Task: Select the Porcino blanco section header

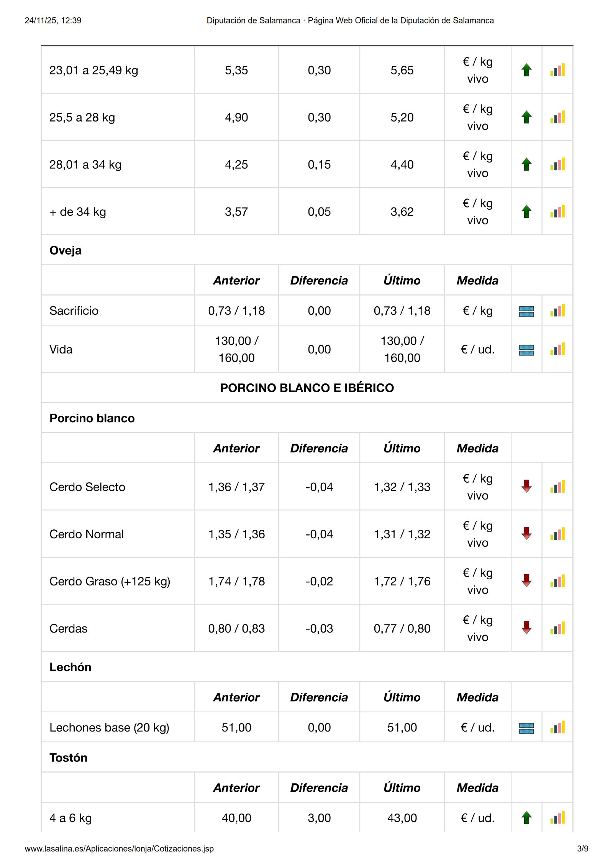Action: point(92,418)
